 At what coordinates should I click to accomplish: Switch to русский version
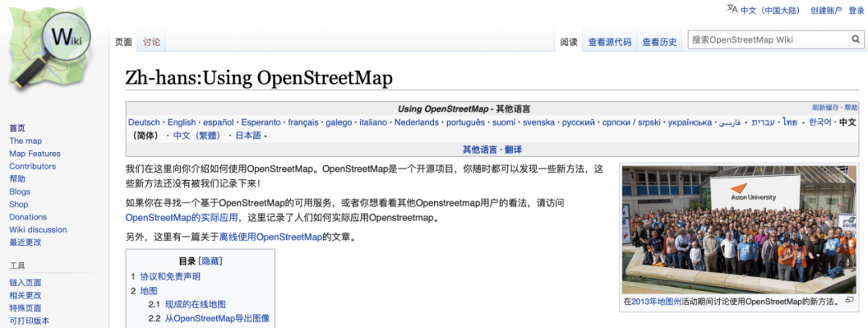point(579,122)
